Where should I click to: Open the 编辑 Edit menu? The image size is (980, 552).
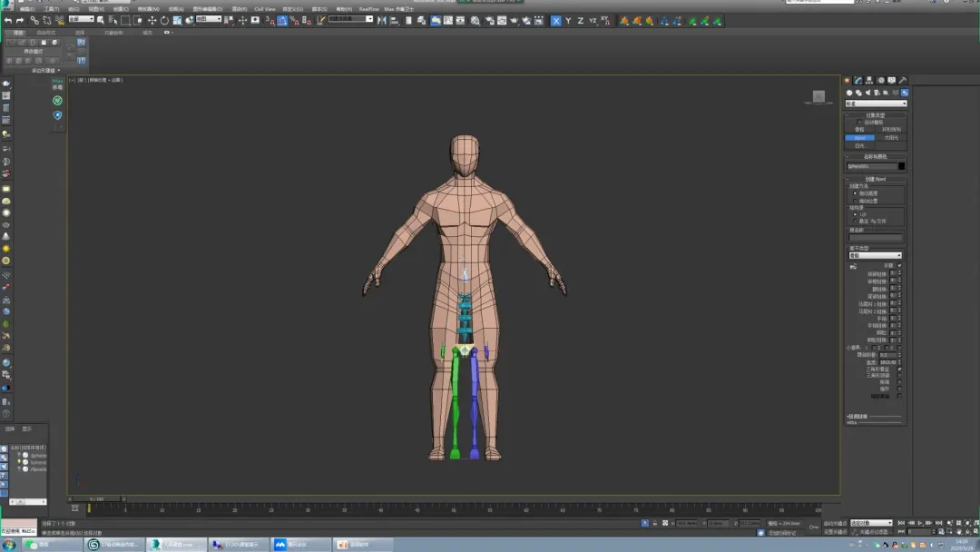(26, 9)
